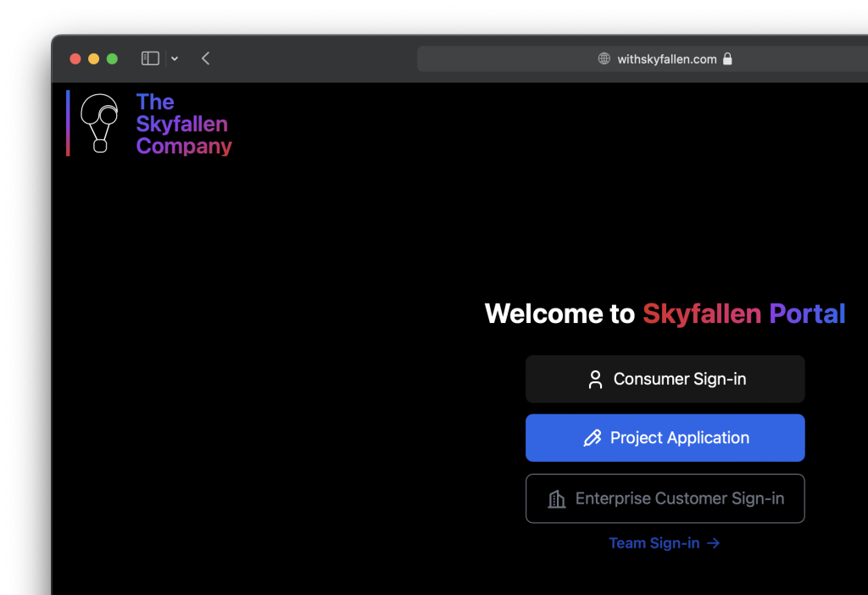Close the Safari window with red button
Viewport: 868px width, 595px height.
[75, 58]
